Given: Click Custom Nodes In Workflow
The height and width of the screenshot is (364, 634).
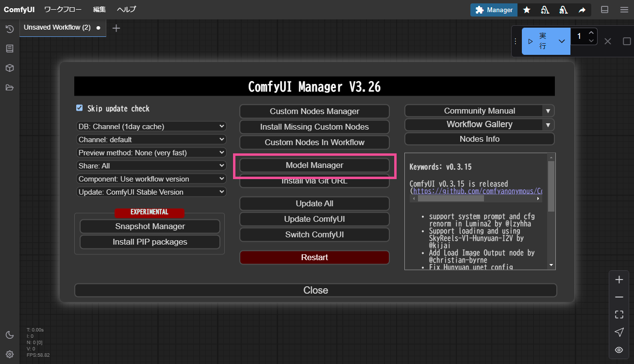Looking at the screenshot, I should 315,142.
